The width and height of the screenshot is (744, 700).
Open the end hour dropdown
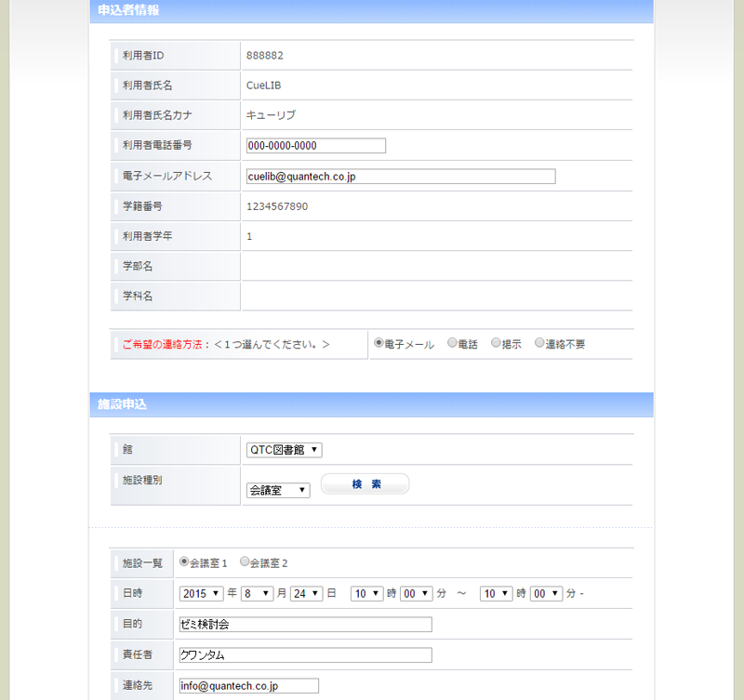(497, 593)
